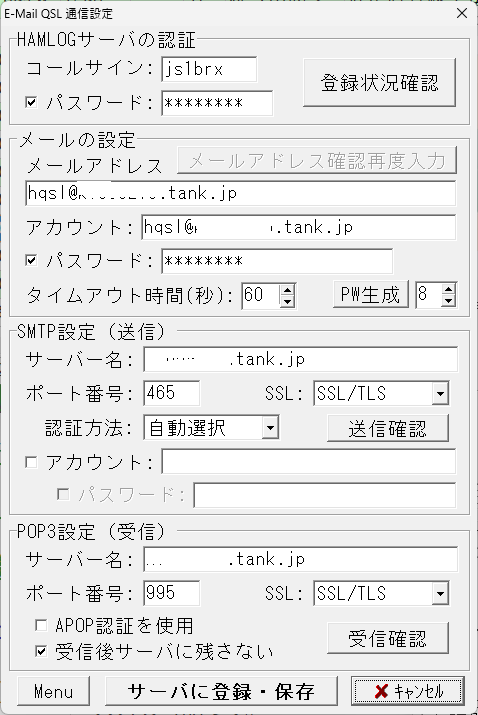The height and width of the screenshot is (715, 478).
Task: Enable the APOP認証を使用 checkbox
Action: click(41, 625)
